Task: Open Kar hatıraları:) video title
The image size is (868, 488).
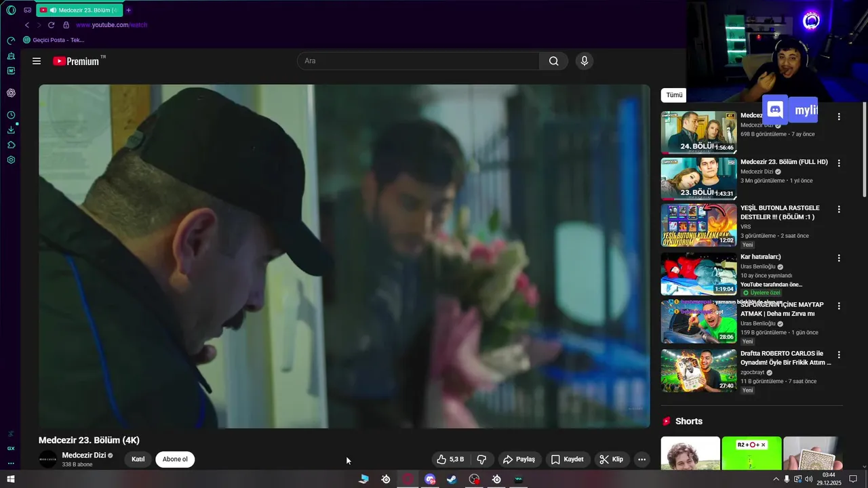Action: [x=760, y=258]
